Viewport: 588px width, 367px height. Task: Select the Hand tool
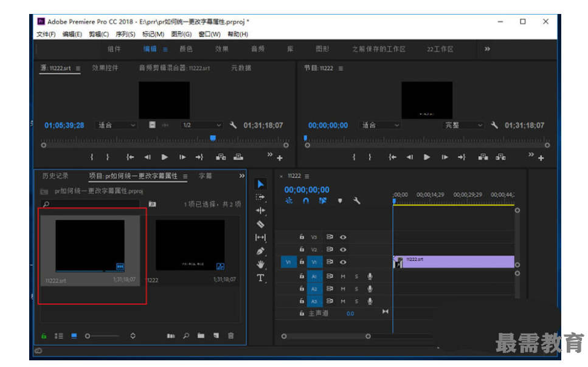(260, 264)
